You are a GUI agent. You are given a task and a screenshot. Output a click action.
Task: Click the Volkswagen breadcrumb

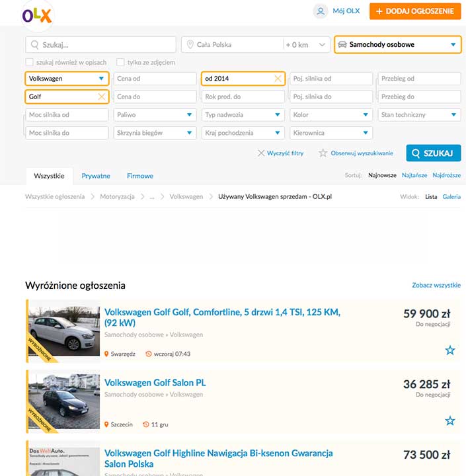pos(186,197)
